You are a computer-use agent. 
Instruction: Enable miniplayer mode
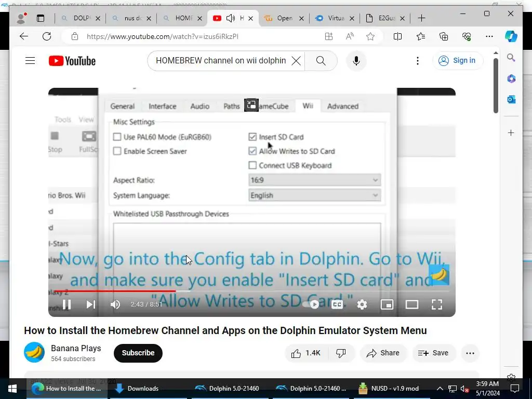tap(387, 304)
